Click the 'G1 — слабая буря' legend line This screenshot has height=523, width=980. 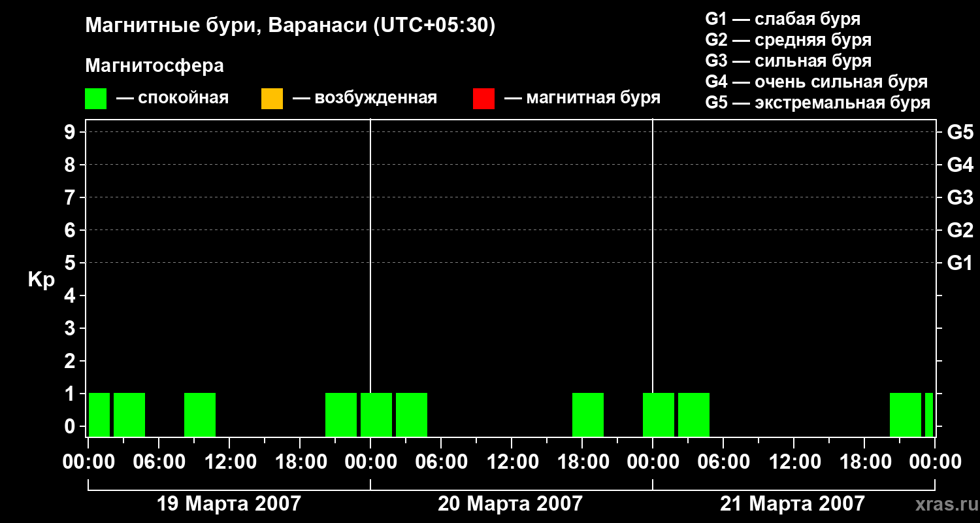[783, 19]
